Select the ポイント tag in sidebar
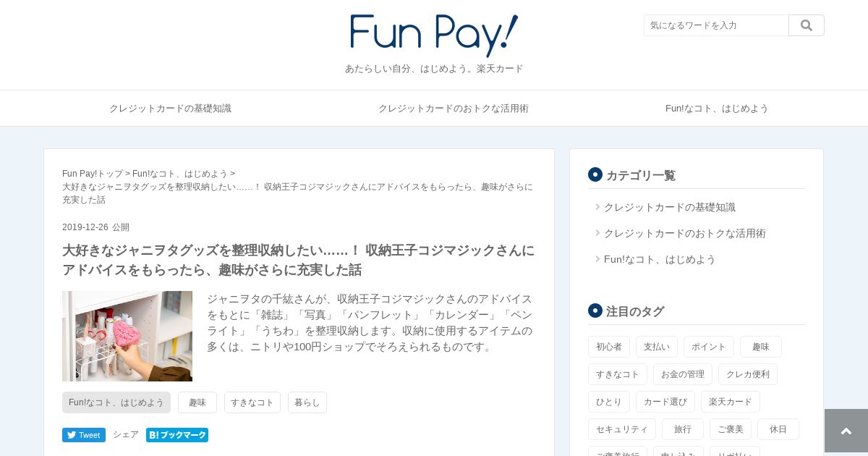 709,347
